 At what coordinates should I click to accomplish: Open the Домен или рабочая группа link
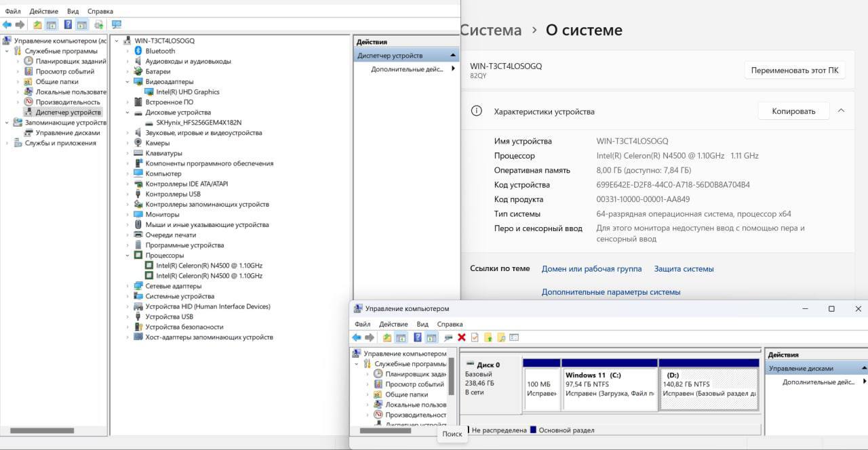click(591, 269)
